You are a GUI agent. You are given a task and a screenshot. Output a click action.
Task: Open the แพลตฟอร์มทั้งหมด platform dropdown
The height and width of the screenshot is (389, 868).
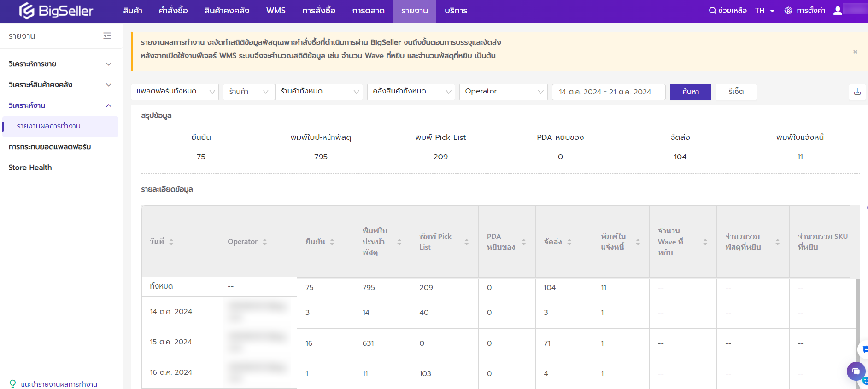(x=175, y=92)
